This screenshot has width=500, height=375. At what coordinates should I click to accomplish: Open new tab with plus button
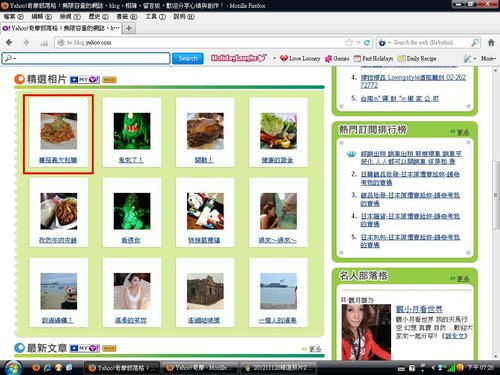point(129,28)
